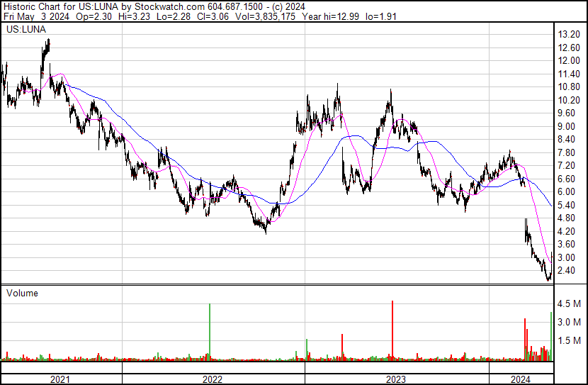Click the 2024 year label on the timeline
The height and width of the screenshot is (385, 588).
521,379
